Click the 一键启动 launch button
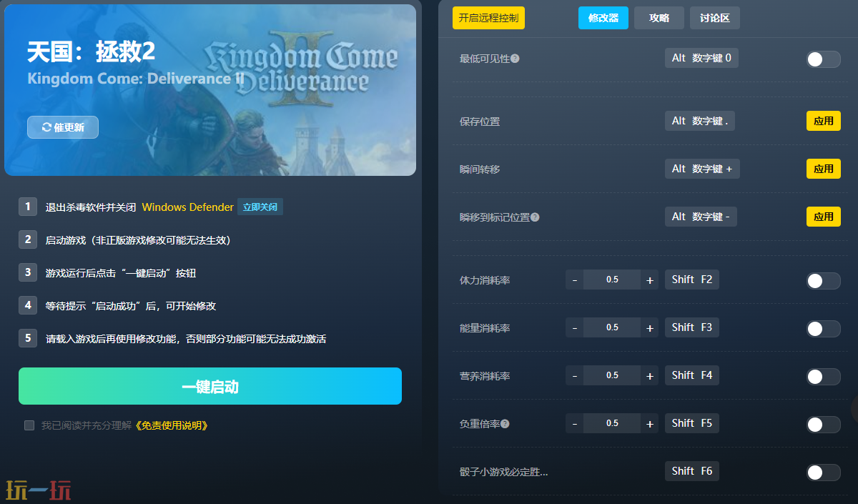This screenshot has height=504, width=858. click(210, 386)
